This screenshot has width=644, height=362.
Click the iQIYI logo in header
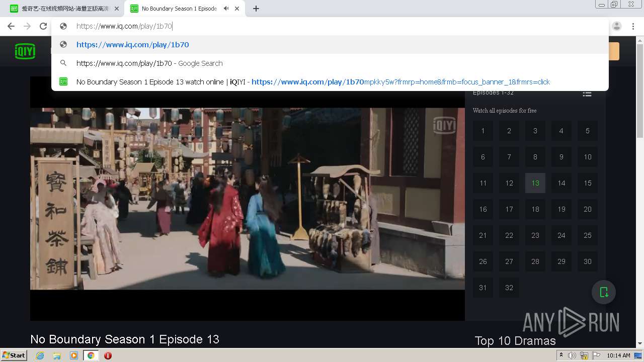point(25,51)
